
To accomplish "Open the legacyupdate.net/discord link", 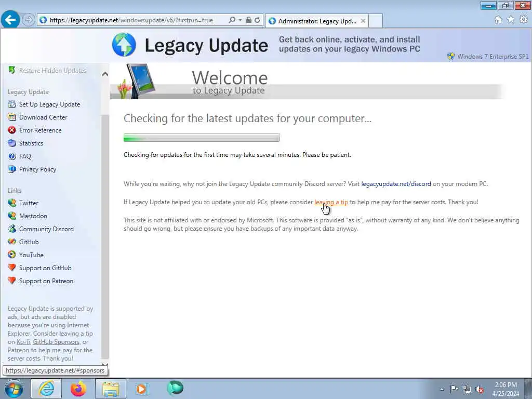I will point(396,184).
